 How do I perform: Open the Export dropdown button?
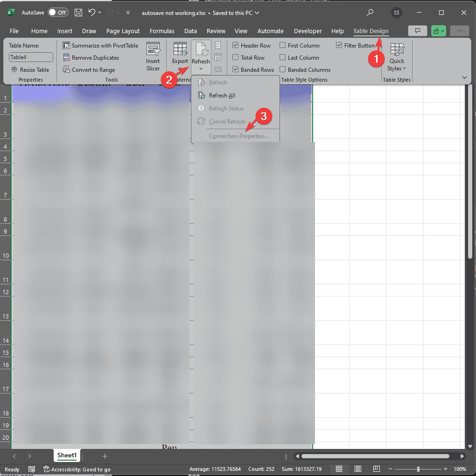pyautogui.click(x=180, y=57)
